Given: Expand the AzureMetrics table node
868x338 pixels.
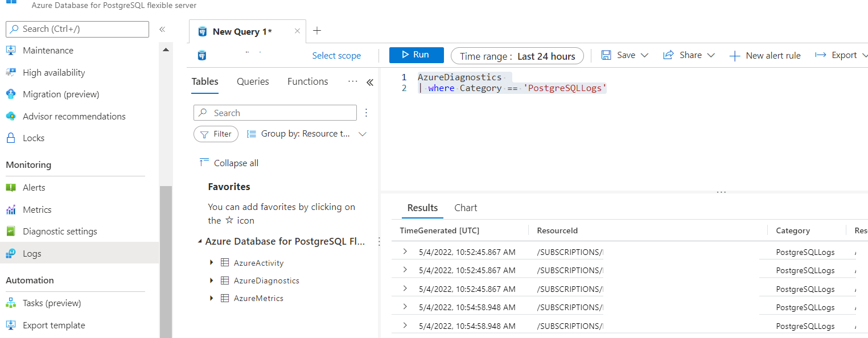Looking at the screenshot, I should (x=211, y=298).
